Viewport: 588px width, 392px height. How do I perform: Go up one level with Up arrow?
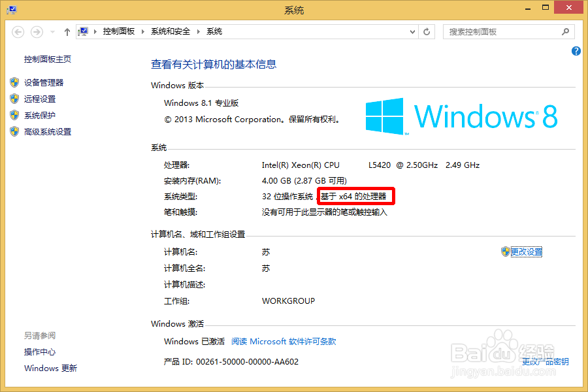[67, 32]
